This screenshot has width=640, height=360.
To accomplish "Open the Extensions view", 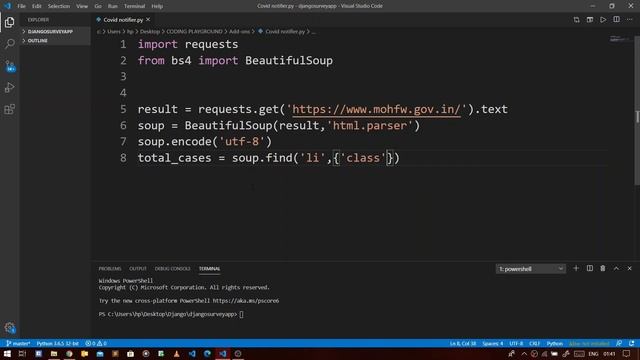I will click(10, 109).
